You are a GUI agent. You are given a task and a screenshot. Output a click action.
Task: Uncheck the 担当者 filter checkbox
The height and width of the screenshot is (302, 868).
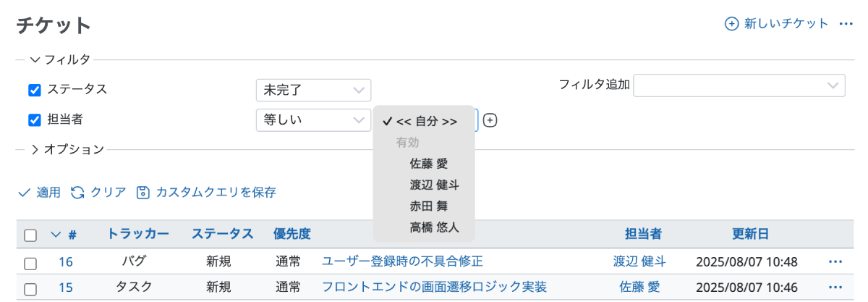click(x=34, y=120)
